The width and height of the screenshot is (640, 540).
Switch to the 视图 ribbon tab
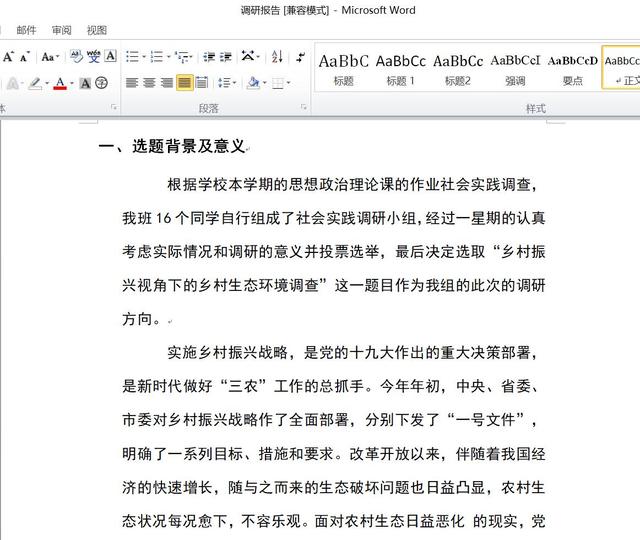tap(97, 30)
